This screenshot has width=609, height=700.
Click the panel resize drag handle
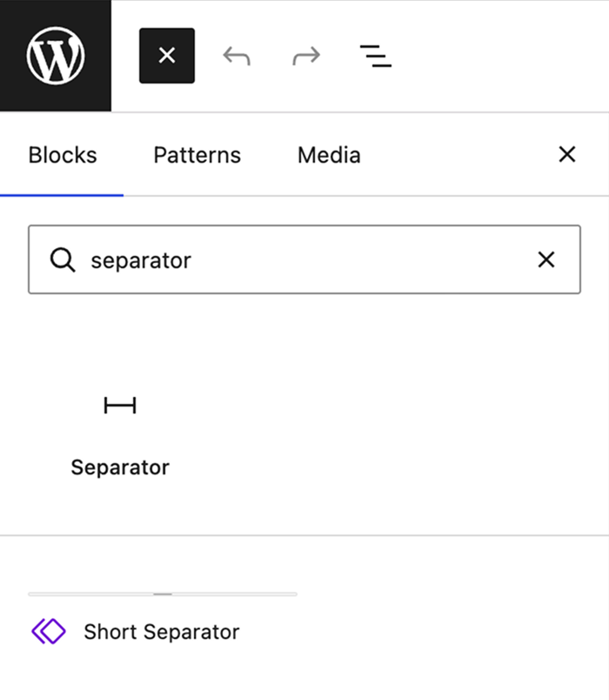tap(162, 595)
